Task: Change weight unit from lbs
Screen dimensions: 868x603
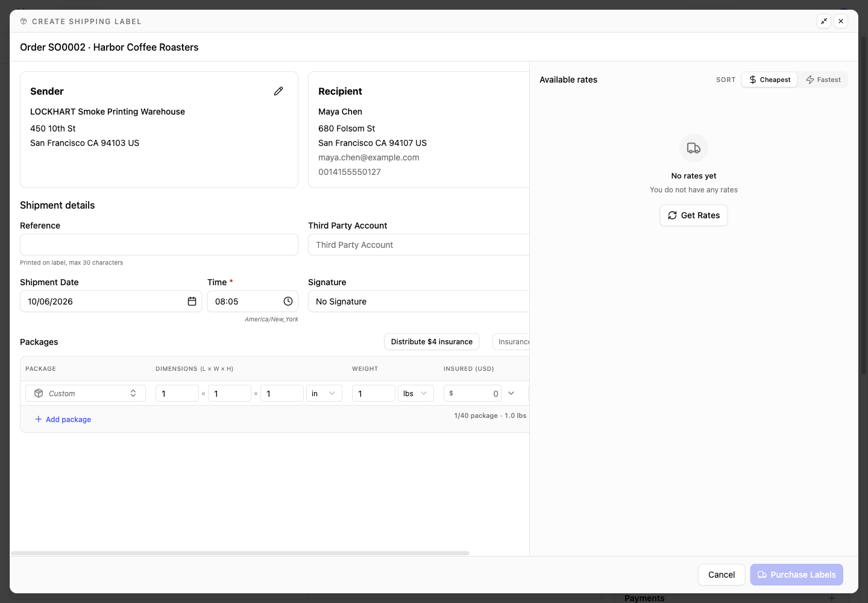Action: coord(416,393)
